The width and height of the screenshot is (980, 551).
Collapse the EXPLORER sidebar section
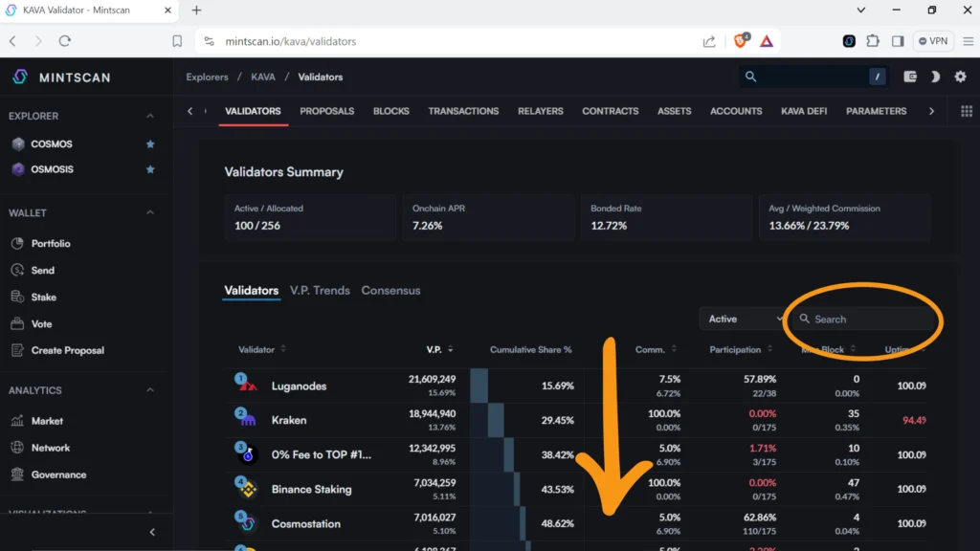[x=150, y=116]
